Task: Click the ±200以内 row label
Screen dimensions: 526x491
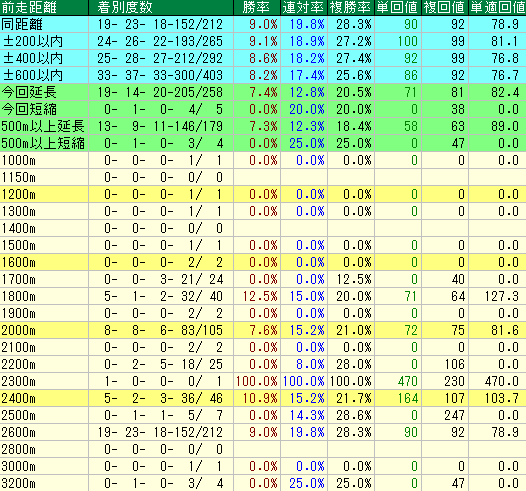Action: click(x=33, y=42)
